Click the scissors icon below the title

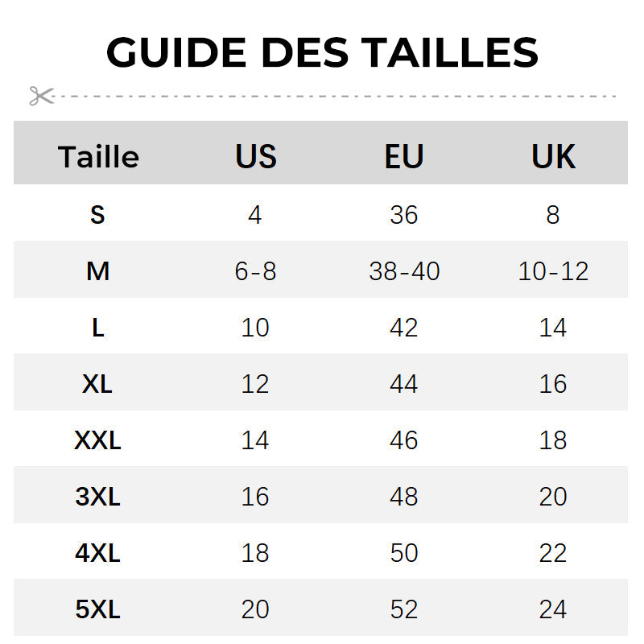coord(41,96)
